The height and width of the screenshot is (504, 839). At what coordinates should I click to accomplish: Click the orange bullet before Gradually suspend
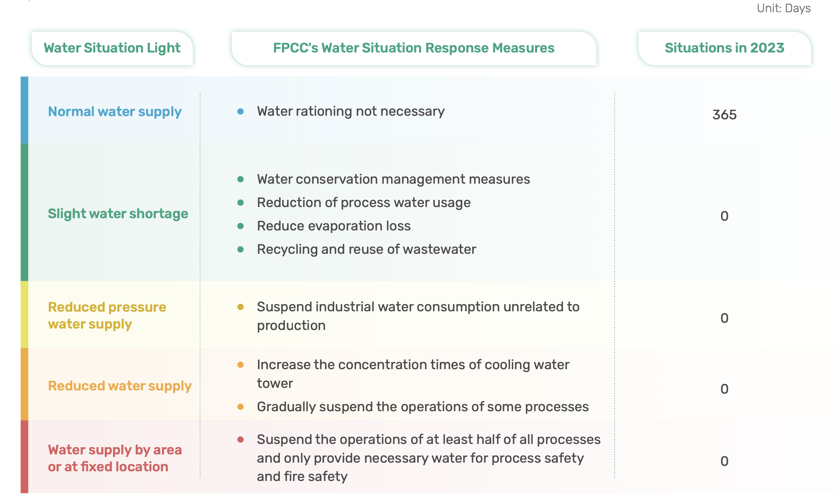pos(241,407)
